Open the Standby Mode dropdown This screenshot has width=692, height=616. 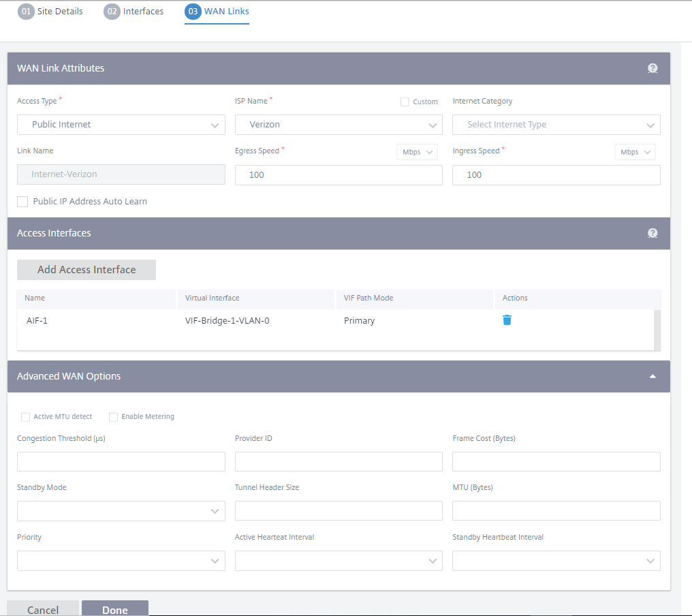[121, 511]
